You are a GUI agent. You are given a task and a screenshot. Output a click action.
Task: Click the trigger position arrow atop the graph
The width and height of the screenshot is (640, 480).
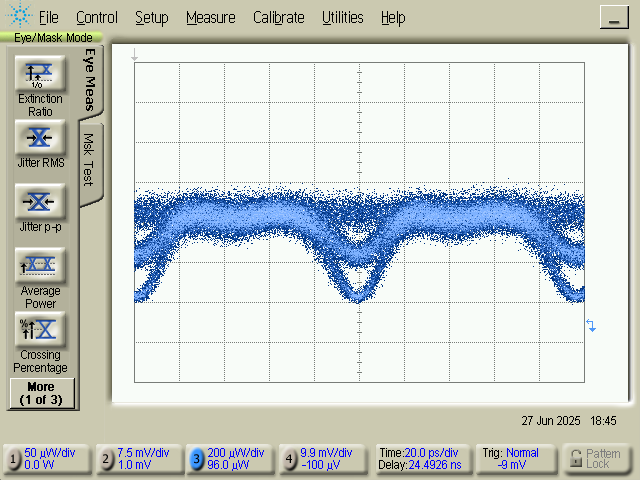135,58
